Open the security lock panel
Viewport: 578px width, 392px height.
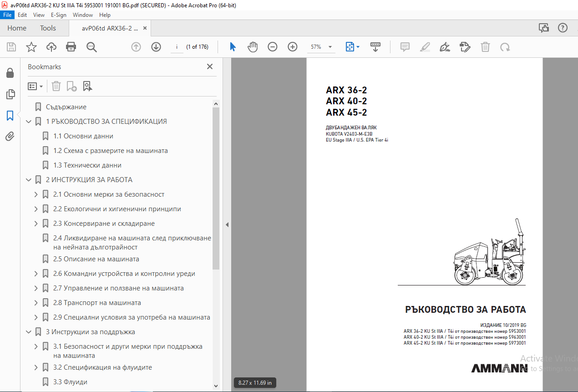tap(10, 73)
